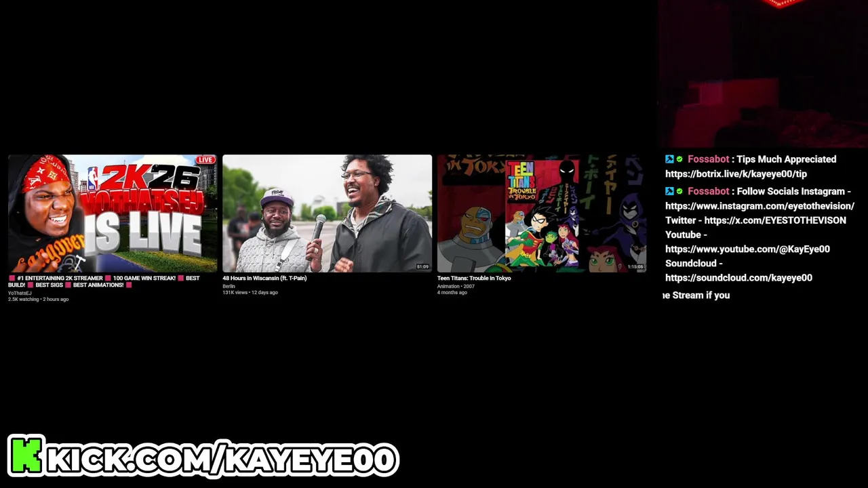Click the 'Animation • 2007' label
The width and height of the screenshot is (868, 488).
(456, 286)
